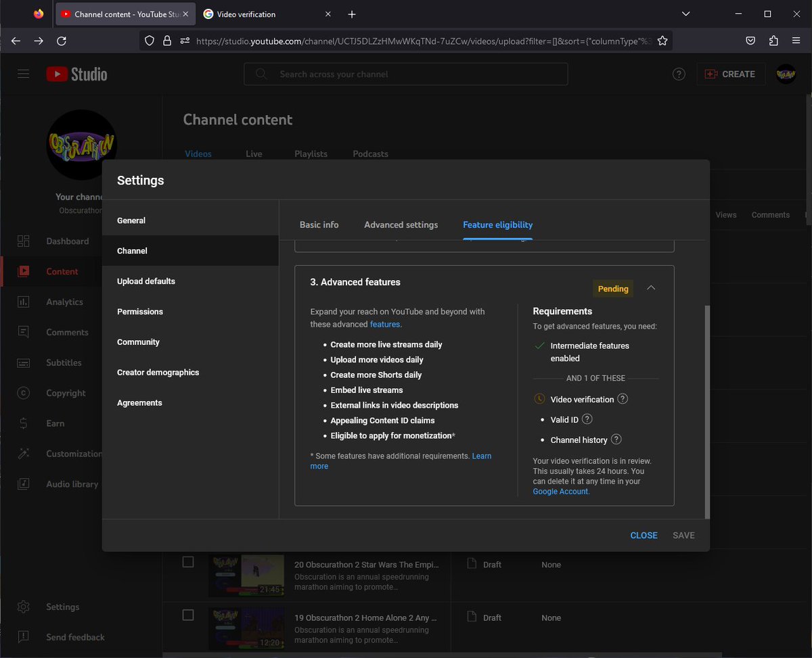Viewport: 812px width, 658px height.
Task: Click the advanced 'features' link
Action: point(384,325)
